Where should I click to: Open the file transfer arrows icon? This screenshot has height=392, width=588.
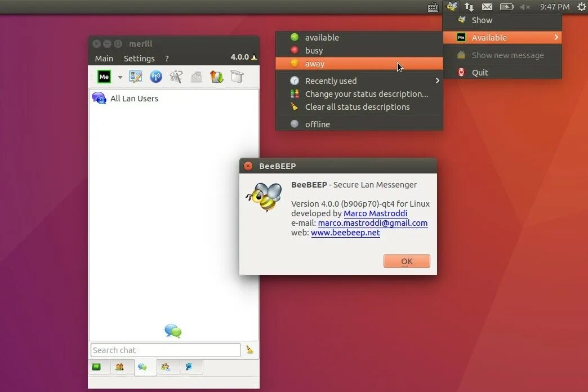tap(217, 77)
